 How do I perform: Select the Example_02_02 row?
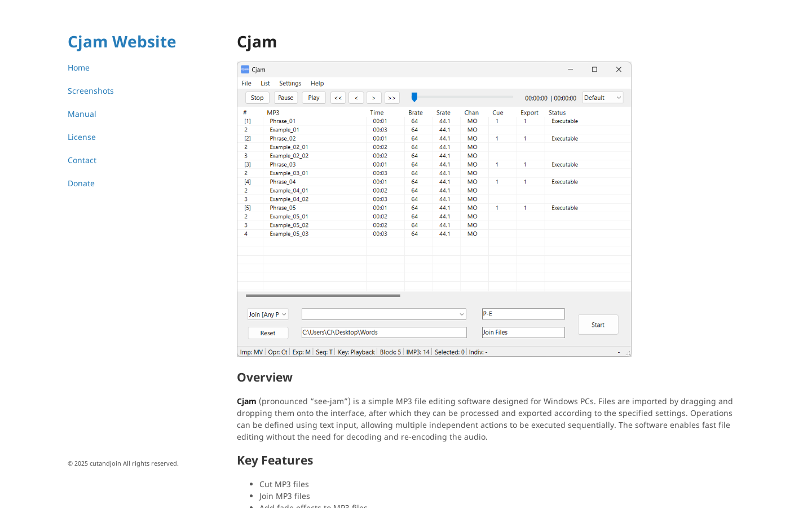(x=434, y=156)
